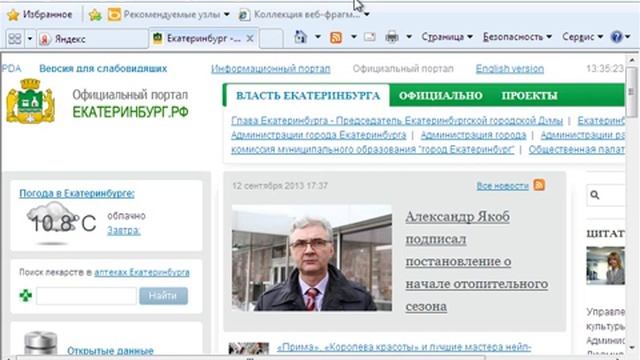Open Версия для слабовидящих link
The image size is (640, 360).
pyautogui.click(x=103, y=68)
